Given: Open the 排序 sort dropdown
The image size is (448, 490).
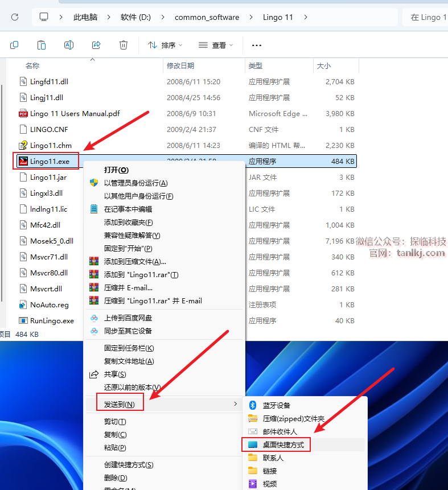Looking at the screenshot, I should click(x=165, y=46).
